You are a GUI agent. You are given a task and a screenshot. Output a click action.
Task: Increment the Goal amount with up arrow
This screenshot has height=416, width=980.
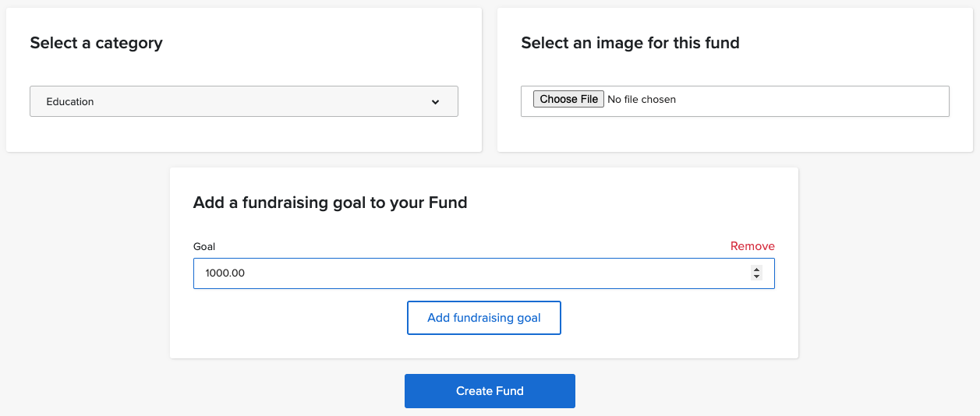756,270
